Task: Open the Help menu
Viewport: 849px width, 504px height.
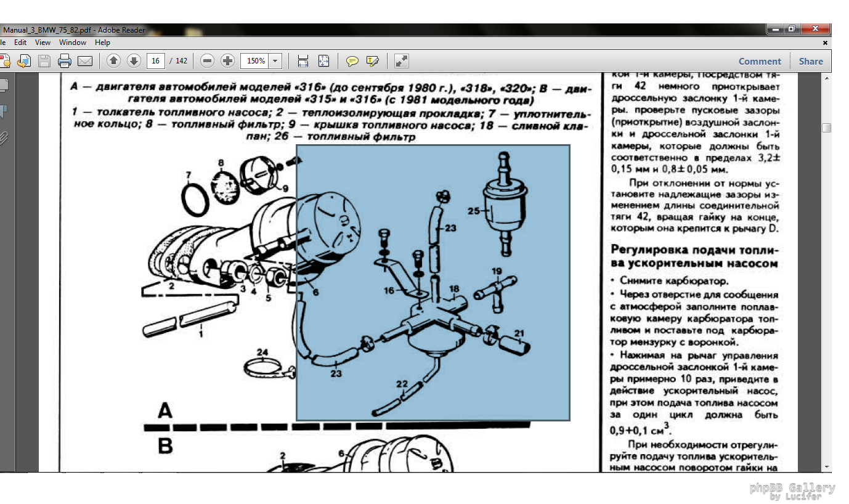Action: [102, 43]
